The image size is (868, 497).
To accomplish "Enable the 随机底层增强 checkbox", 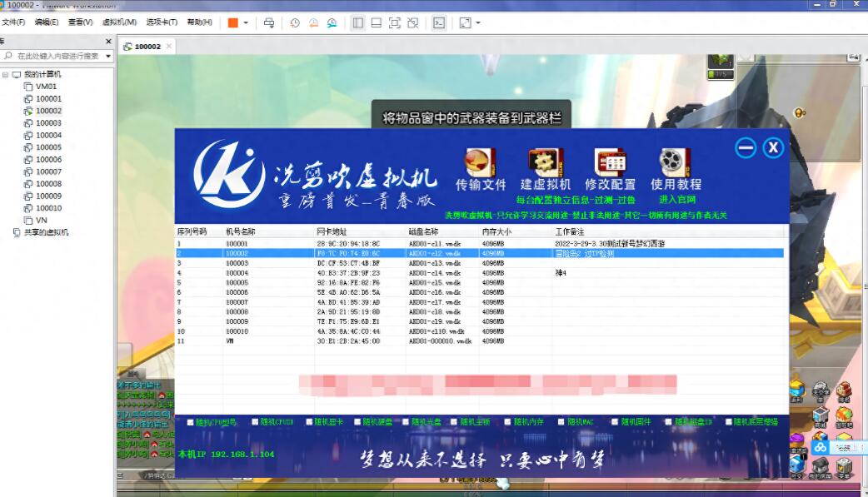I will pyautogui.click(x=729, y=422).
